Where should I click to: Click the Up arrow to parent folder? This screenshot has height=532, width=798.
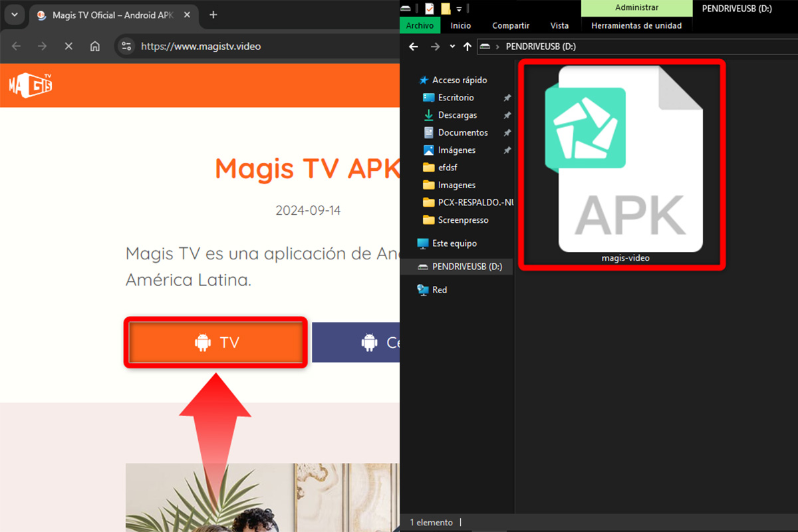(x=467, y=47)
